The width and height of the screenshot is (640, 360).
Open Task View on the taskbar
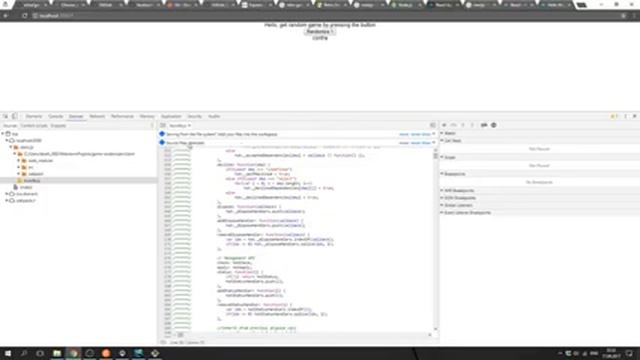click(40, 353)
